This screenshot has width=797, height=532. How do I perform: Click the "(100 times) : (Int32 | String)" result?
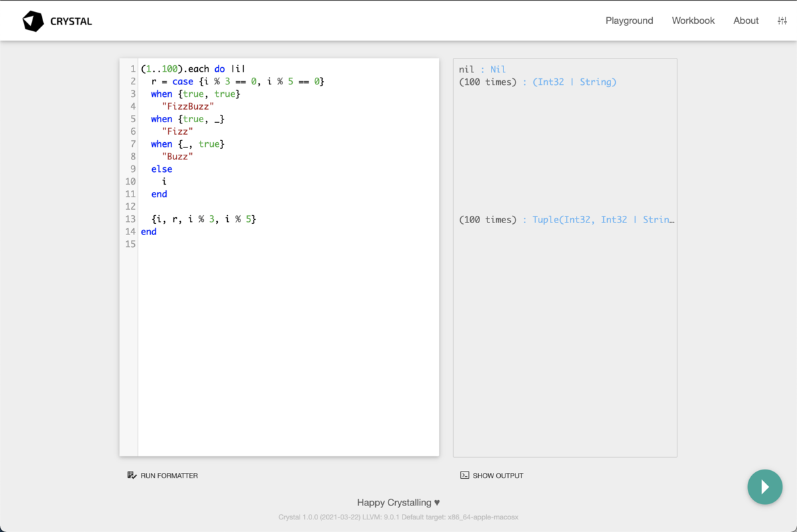point(537,82)
